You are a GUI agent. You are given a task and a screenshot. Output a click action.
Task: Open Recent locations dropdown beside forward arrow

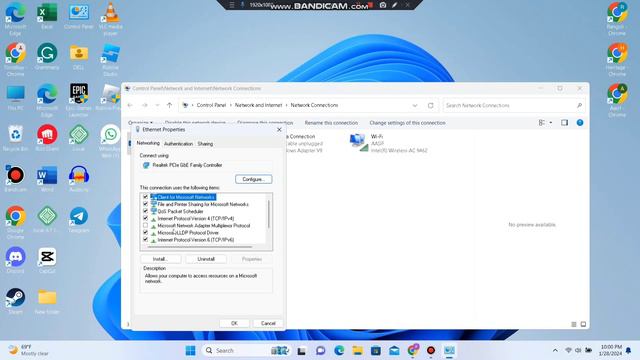click(157, 105)
